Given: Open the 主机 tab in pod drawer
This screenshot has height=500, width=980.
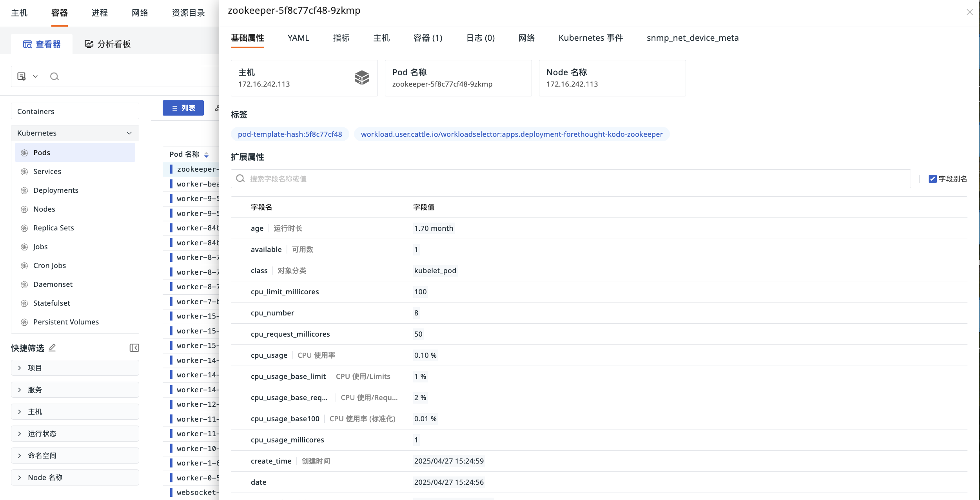Looking at the screenshot, I should click(381, 38).
